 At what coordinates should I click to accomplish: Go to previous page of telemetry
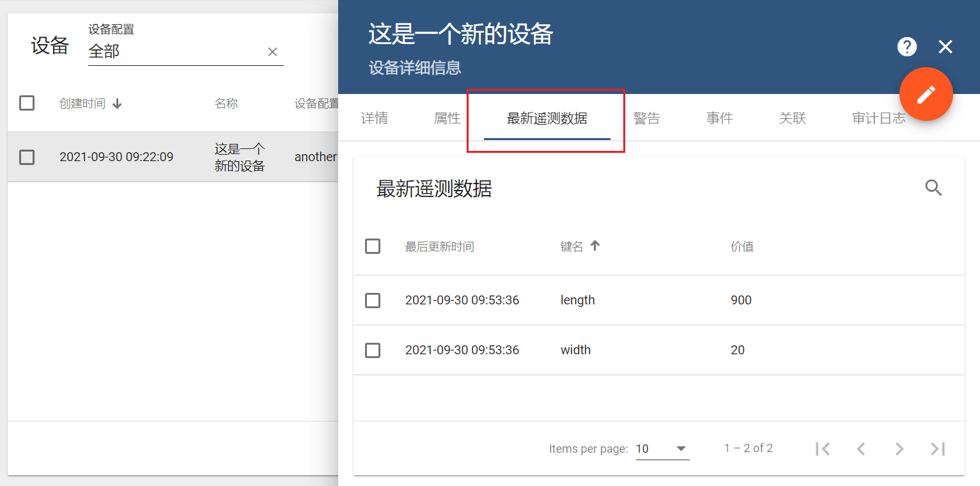(x=861, y=449)
